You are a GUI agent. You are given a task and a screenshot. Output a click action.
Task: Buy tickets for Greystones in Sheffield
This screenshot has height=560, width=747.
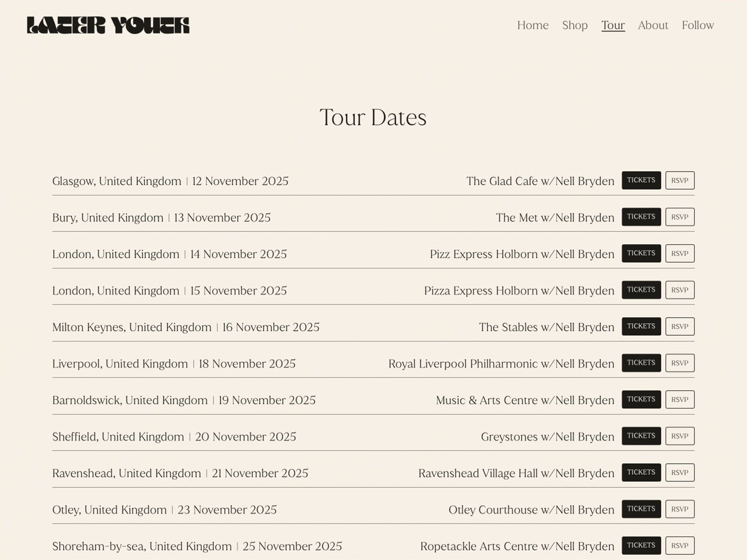tap(641, 436)
